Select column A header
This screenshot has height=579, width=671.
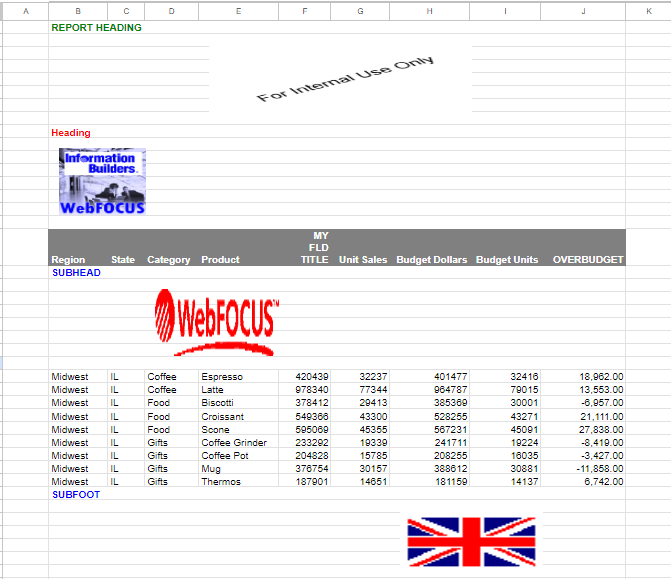pos(26,12)
